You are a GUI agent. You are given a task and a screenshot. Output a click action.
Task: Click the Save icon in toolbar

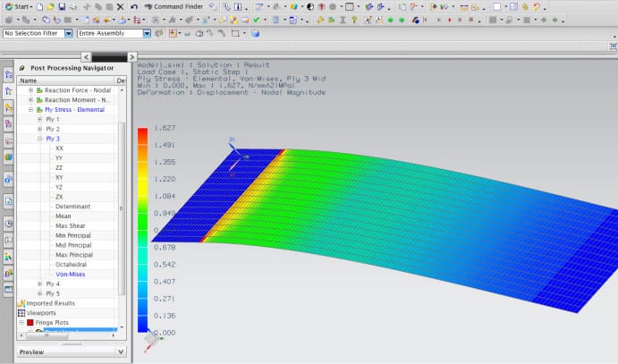tap(61, 6)
